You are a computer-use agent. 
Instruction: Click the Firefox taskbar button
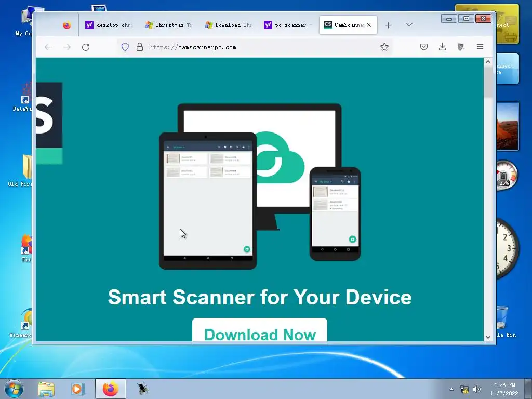coord(111,389)
